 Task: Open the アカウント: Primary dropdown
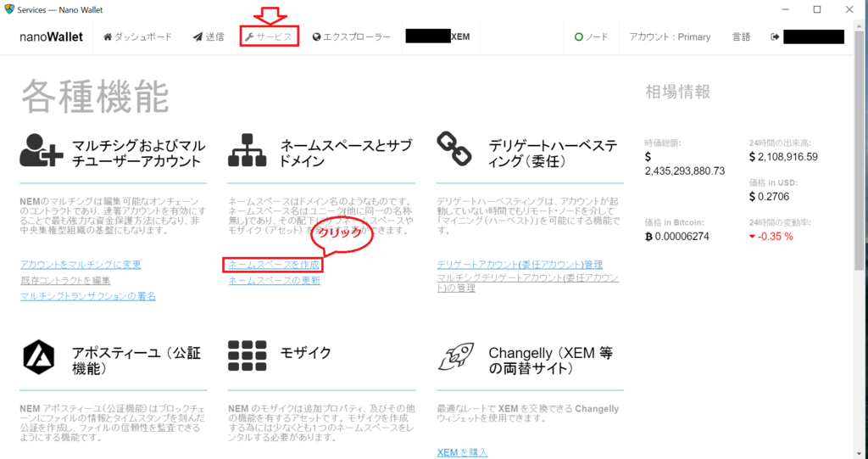670,37
